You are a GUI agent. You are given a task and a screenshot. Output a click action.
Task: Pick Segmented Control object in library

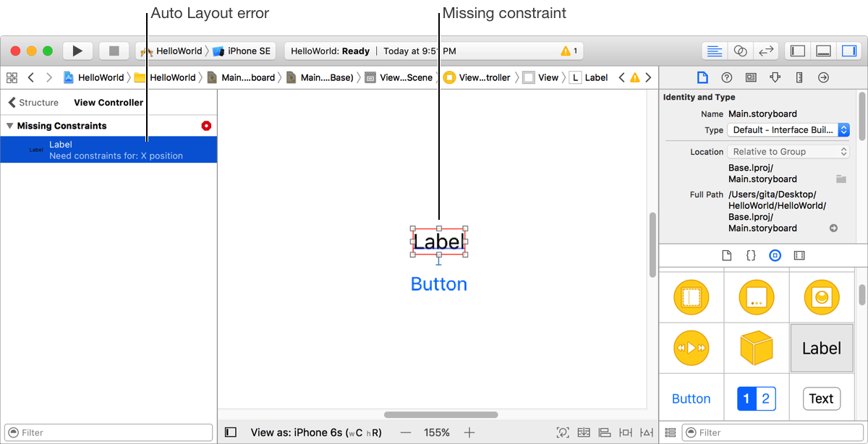(757, 398)
